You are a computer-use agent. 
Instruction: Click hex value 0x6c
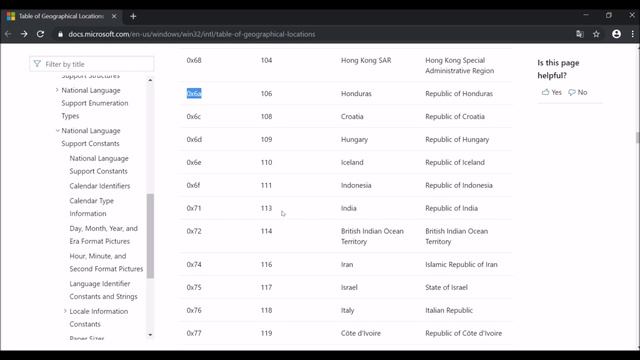point(193,116)
